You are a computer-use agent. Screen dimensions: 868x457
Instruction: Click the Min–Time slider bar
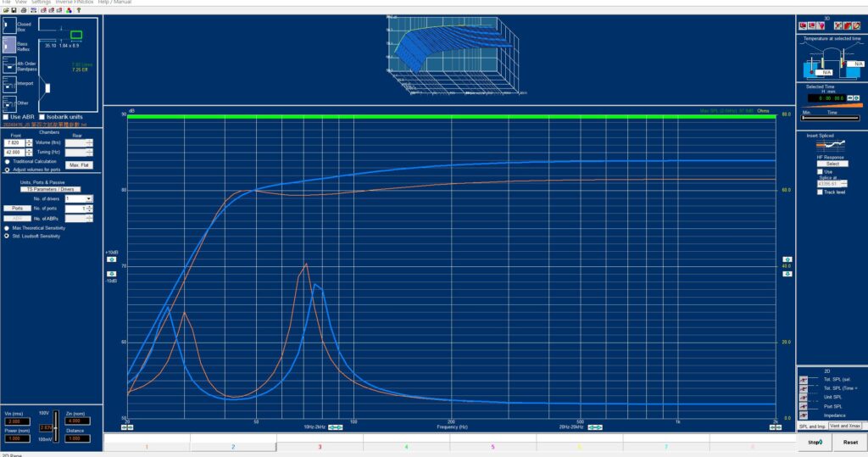831,119
